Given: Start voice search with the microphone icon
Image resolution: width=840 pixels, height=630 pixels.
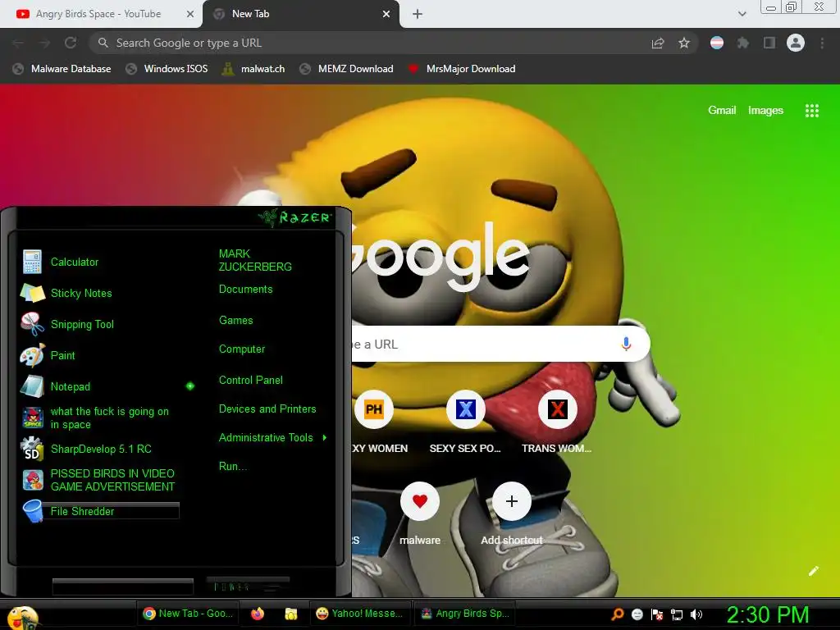Looking at the screenshot, I should pos(626,344).
